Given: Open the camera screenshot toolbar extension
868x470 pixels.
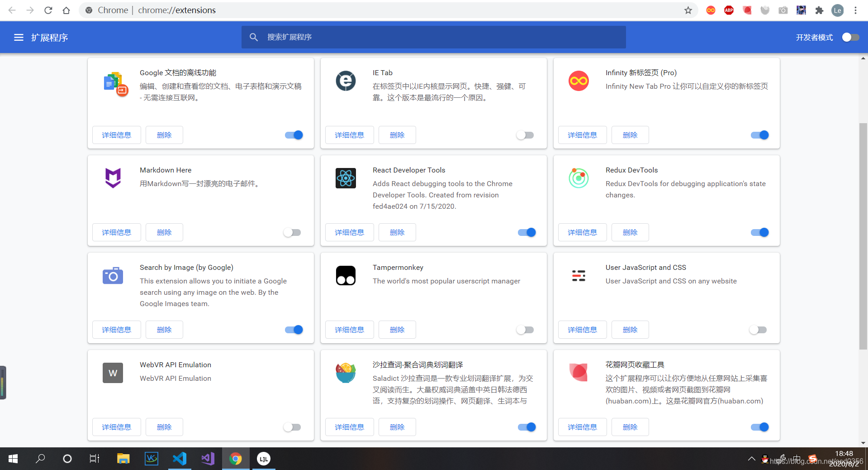Looking at the screenshot, I should click(x=783, y=10).
